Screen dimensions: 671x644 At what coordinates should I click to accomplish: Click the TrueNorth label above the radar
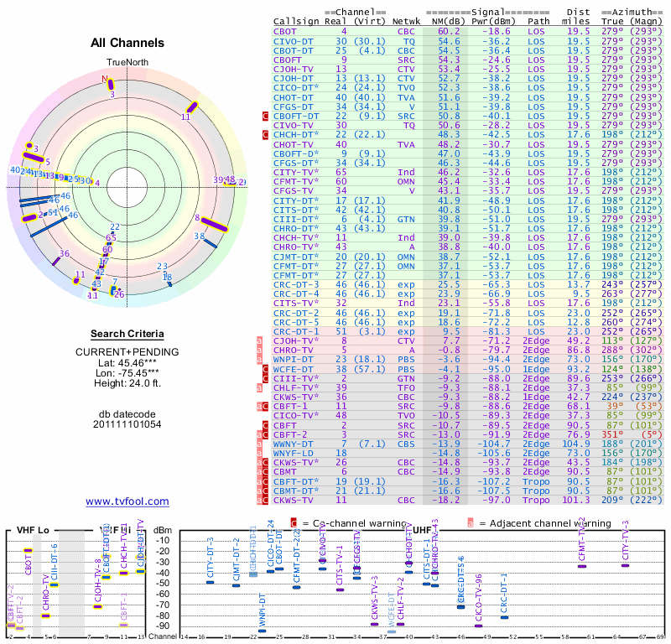[127, 63]
